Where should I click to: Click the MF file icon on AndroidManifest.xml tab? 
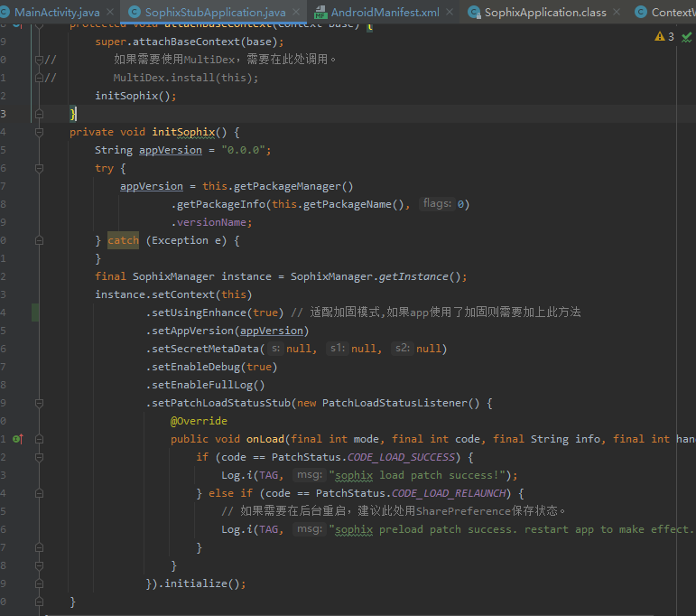click(320, 13)
